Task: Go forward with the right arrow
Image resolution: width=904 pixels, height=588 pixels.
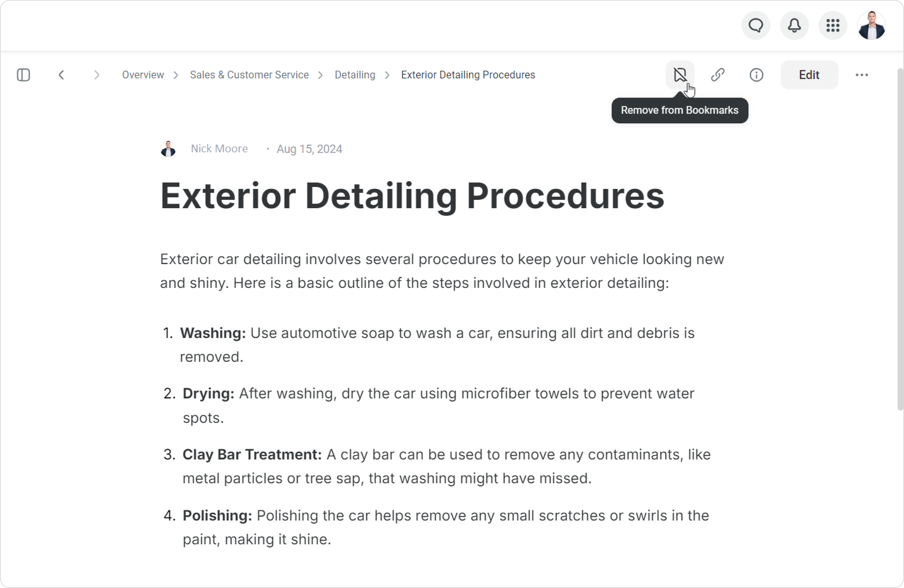Action: tap(96, 75)
